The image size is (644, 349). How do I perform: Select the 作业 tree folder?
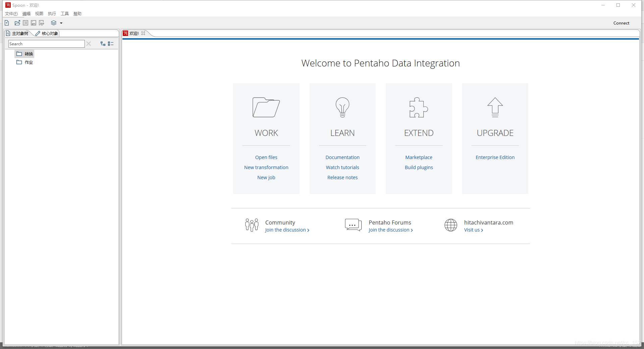point(25,62)
